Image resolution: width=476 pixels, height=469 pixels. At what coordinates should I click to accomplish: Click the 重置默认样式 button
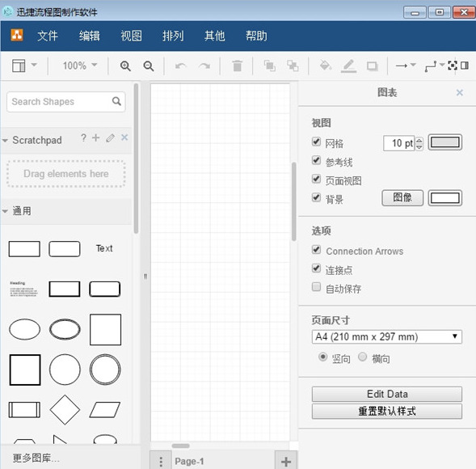coord(387,412)
